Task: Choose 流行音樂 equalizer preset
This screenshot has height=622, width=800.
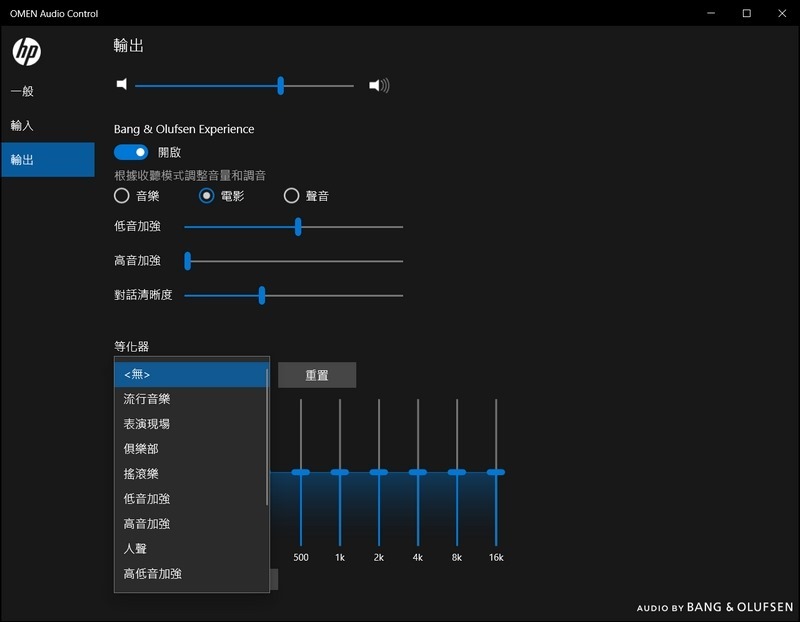Action: pos(191,399)
